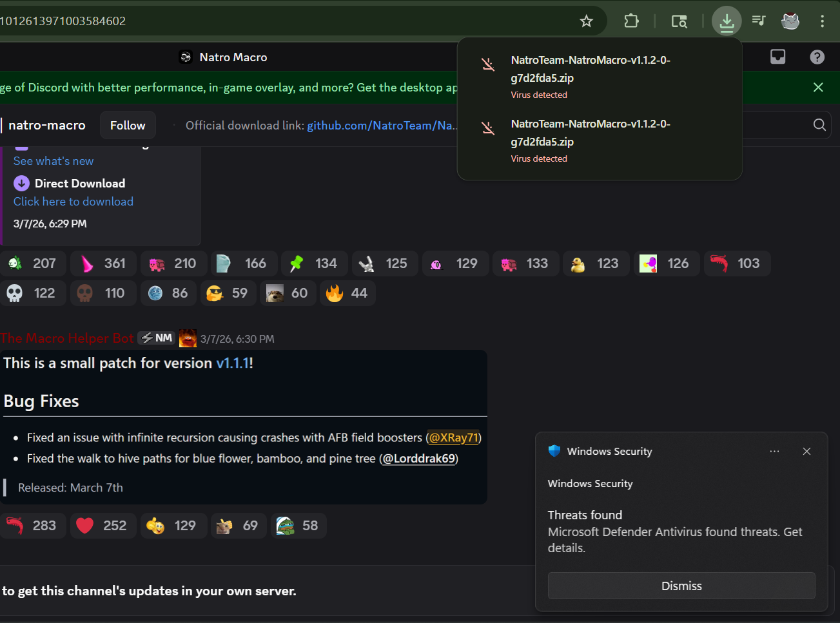Open the channel search magnifier in Discord

click(x=819, y=124)
